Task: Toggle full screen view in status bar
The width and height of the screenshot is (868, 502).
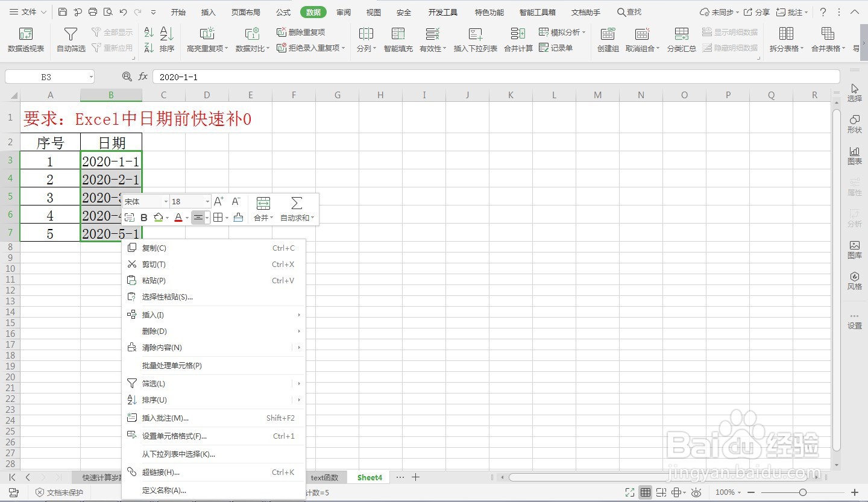Action: point(630,492)
